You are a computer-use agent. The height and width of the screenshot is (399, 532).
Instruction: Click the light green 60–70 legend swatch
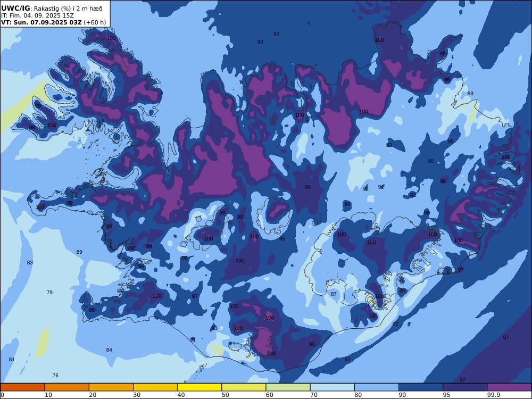[x=288, y=387]
